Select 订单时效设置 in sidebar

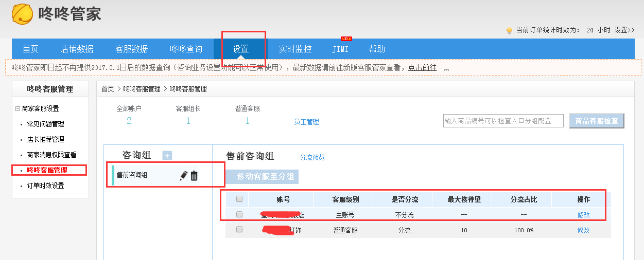click(46, 186)
